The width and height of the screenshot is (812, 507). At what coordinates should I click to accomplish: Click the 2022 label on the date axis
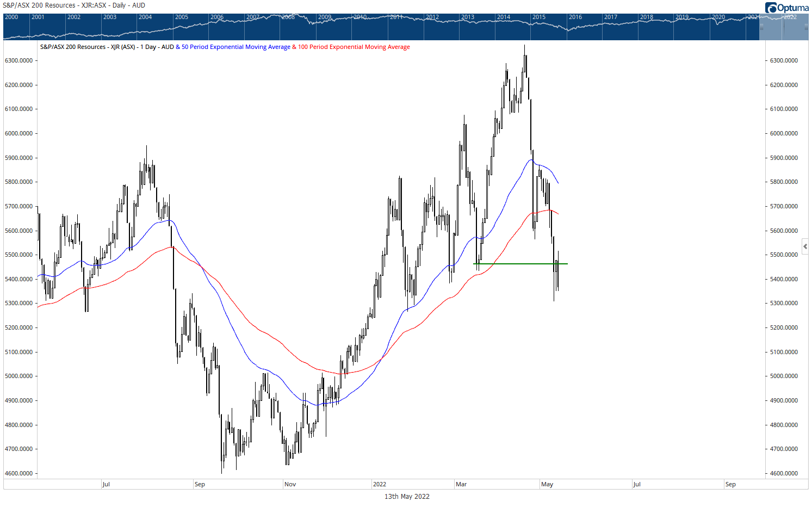coord(380,484)
